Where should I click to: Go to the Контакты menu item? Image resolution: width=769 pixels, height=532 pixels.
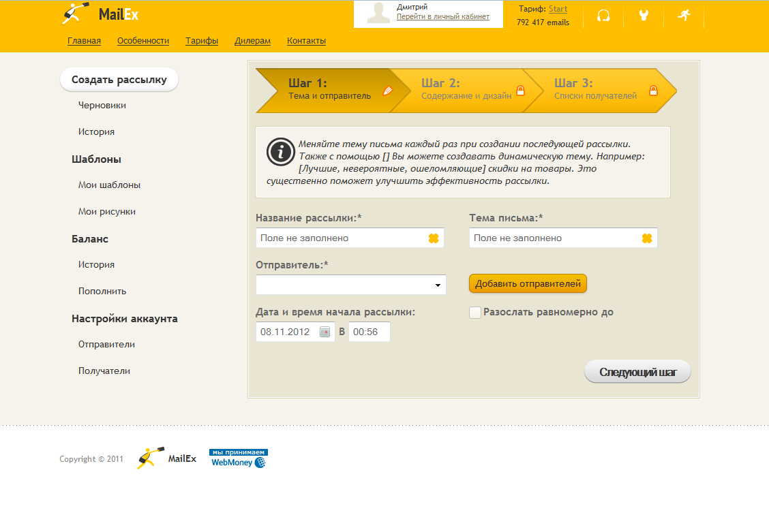click(x=306, y=41)
